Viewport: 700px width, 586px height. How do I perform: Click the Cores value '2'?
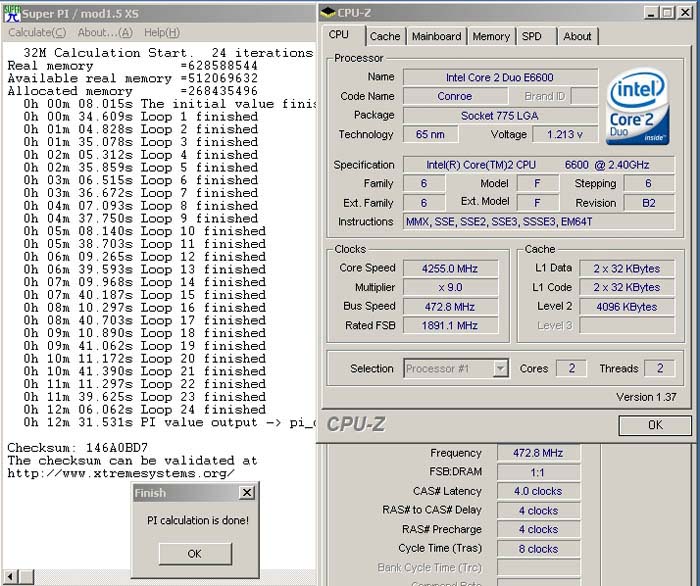[571, 368]
